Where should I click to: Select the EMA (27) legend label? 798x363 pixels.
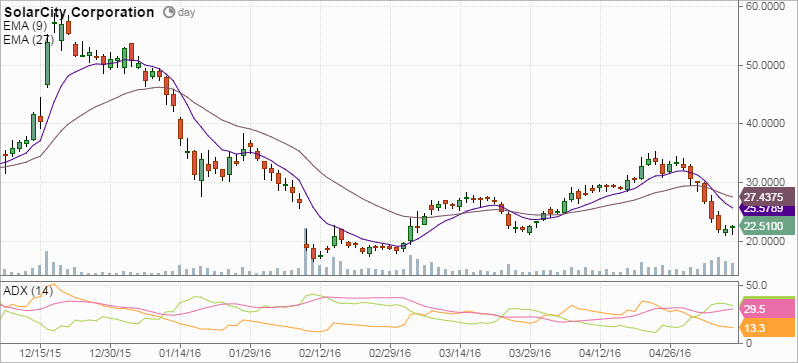point(27,39)
